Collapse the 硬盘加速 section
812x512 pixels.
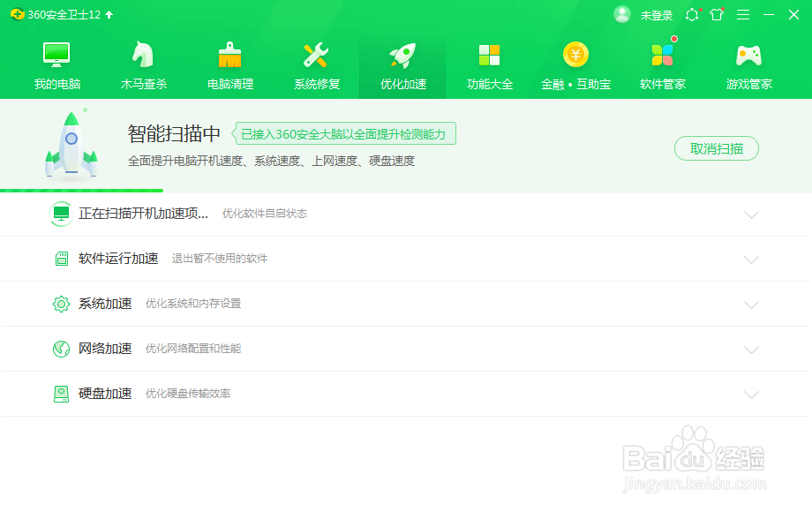point(751,394)
